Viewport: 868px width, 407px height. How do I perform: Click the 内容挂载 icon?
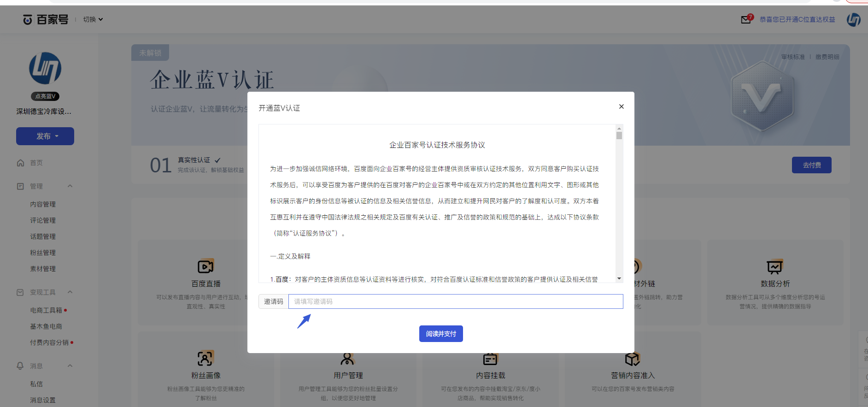[490, 358]
